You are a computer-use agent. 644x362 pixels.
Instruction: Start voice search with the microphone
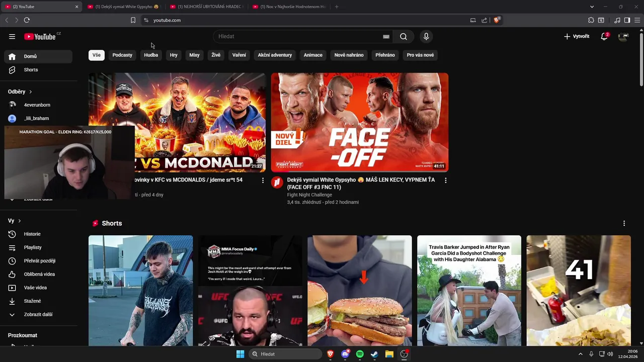426,36
